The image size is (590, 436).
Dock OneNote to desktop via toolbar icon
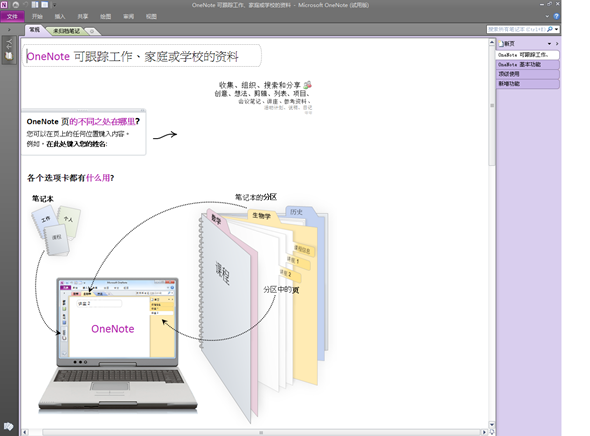pyautogui.click(x=35, y=5)
